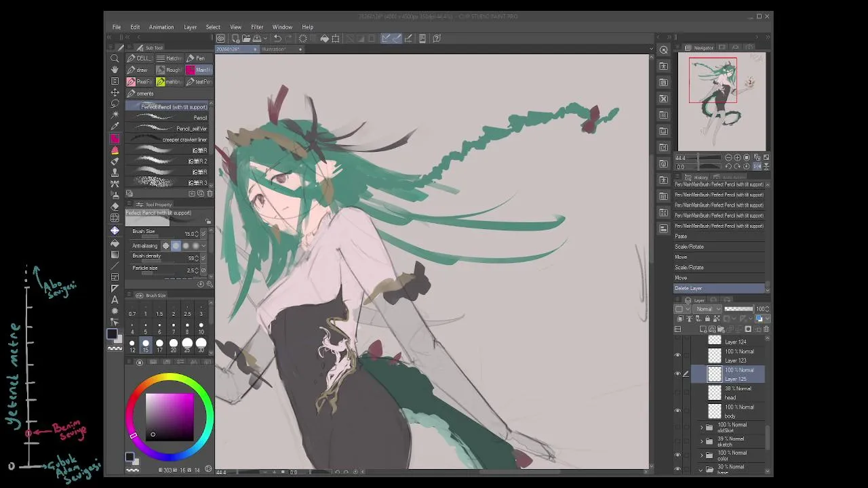Select the Gradient tool

point(115,254)
